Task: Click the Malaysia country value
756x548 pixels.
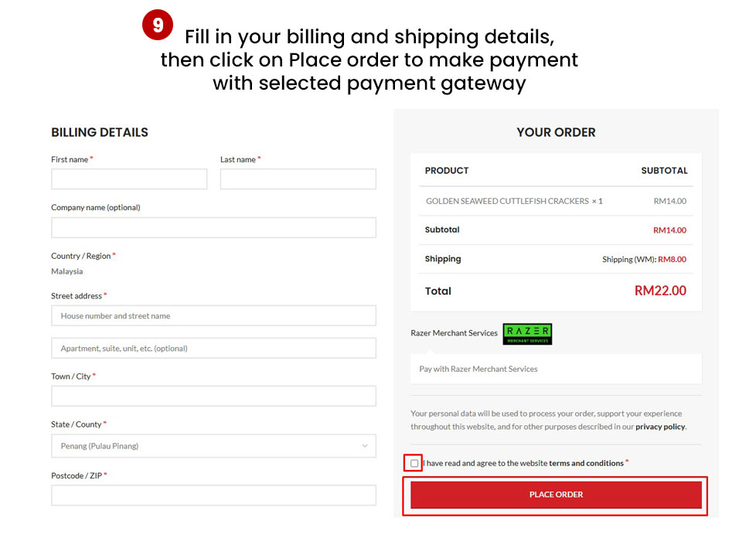Action: [x=67, y=271]
